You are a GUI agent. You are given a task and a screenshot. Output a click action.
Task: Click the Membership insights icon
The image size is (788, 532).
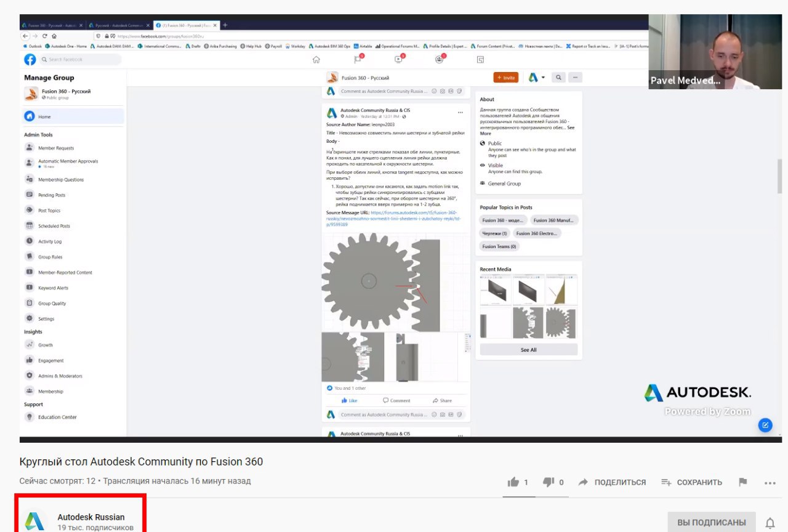[29, 391]
